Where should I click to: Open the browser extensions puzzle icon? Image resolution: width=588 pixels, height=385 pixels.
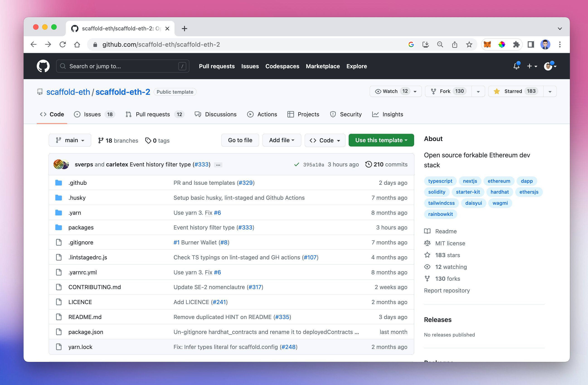coord(516,44)
